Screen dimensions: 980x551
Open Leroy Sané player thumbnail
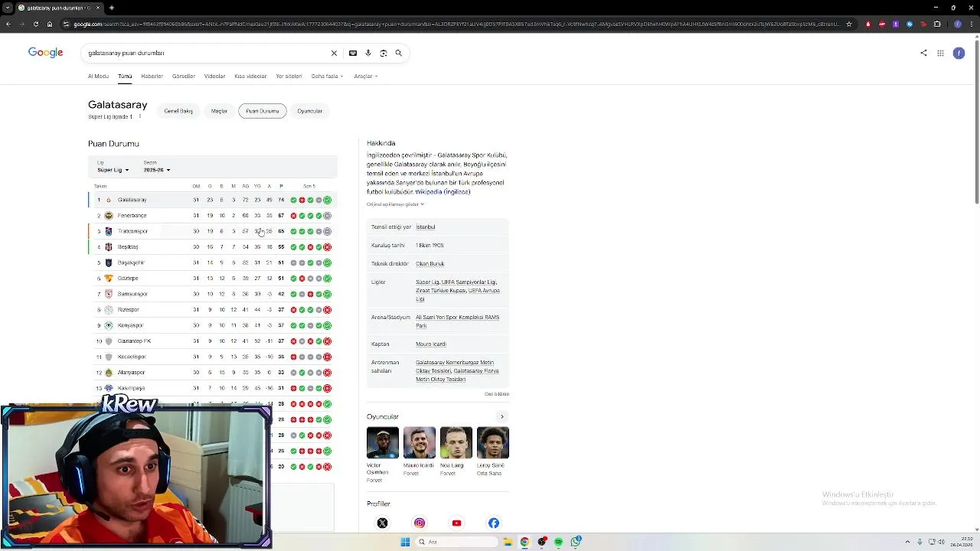click(492, 443)
